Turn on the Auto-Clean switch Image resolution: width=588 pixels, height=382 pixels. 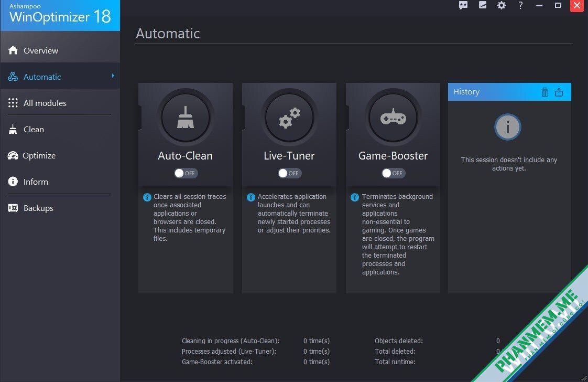click(x=186, y=173)
